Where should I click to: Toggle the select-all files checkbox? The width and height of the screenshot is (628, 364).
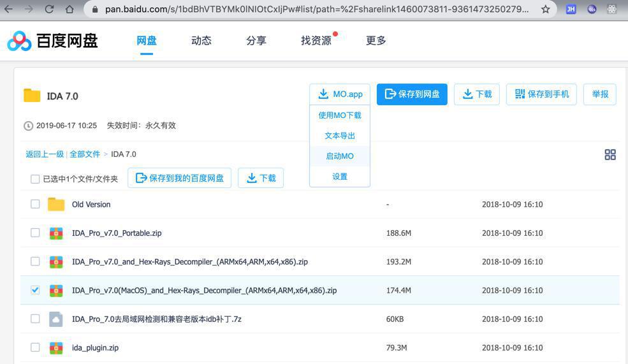pyautogui.click(x=35, y=178)
